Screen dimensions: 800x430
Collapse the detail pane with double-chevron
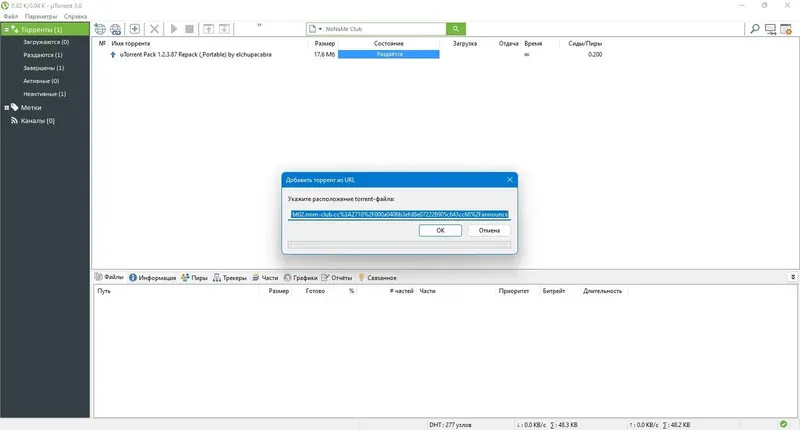pyautogui.click(x=793, y=277)
